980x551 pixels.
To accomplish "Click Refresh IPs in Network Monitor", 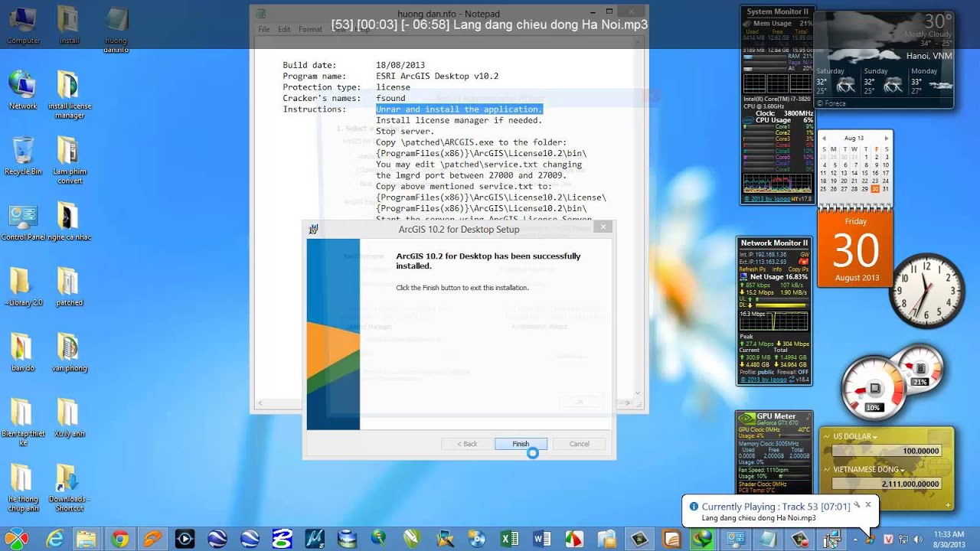I will coord(751,269).
